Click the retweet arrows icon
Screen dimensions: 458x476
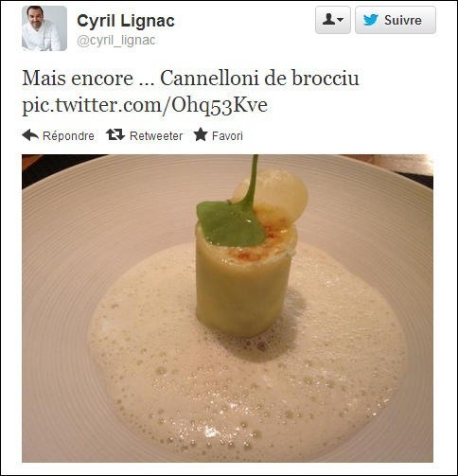(115, 134)
